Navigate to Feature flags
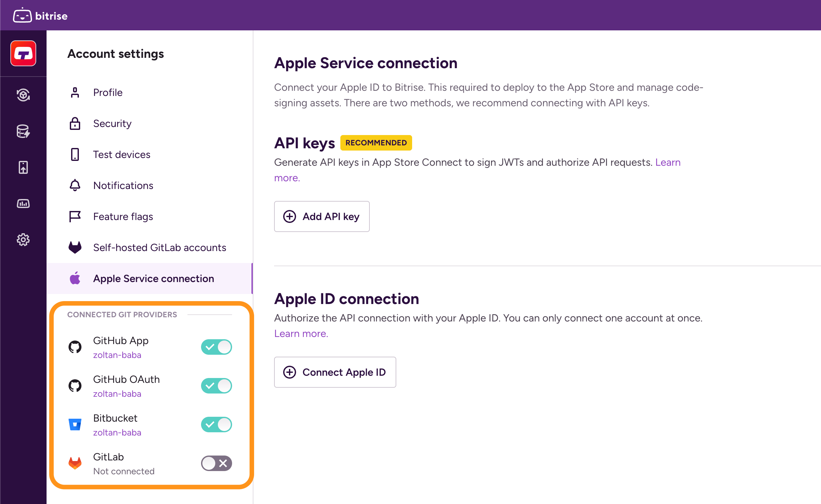This screenshot has width=821, height=504. [150, 216]
